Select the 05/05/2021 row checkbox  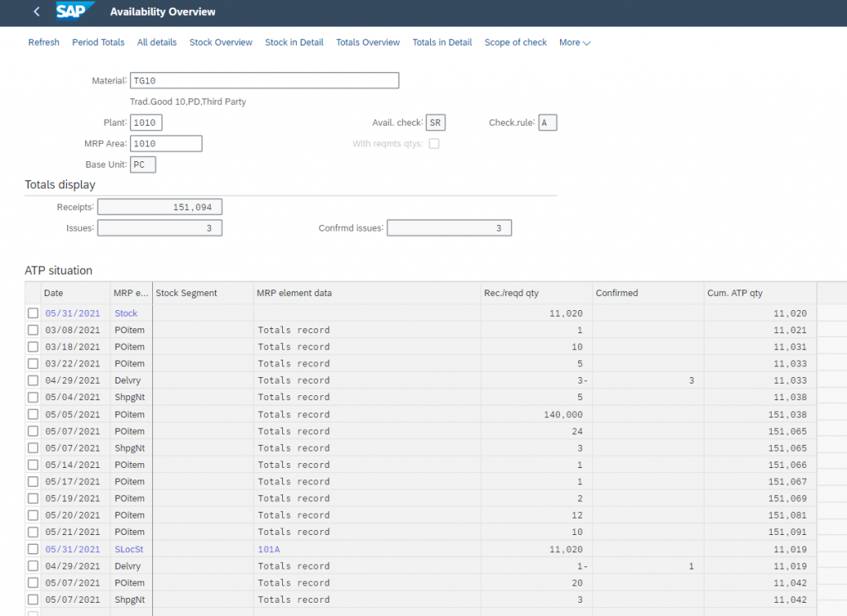coord(33,414)
